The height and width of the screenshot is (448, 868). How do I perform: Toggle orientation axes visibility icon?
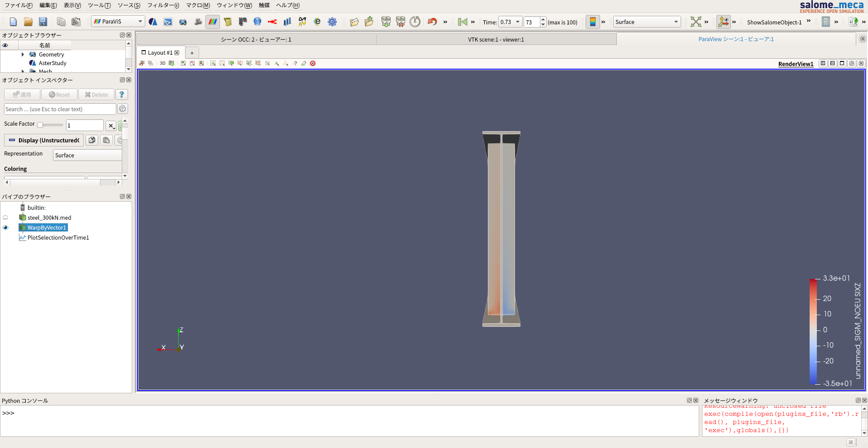coord(723,22)
